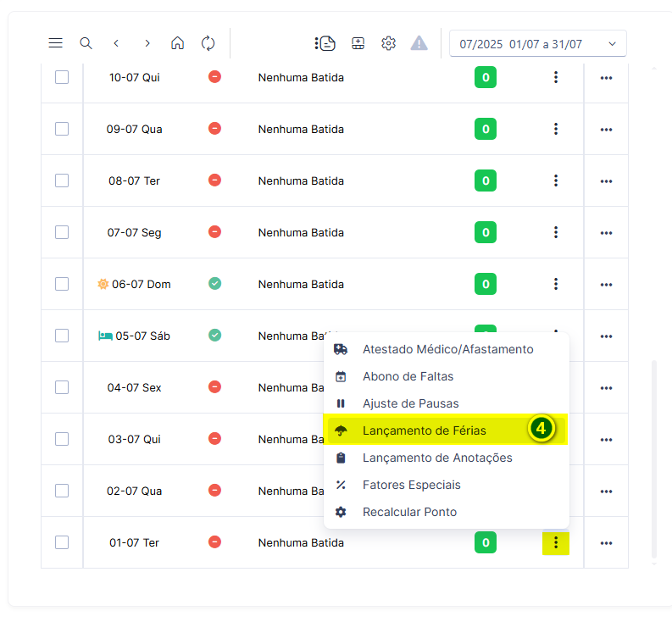Select Recalcular Ponto menu entry
This screenshot has width=672, height=622.
click(x=446, y=512)
